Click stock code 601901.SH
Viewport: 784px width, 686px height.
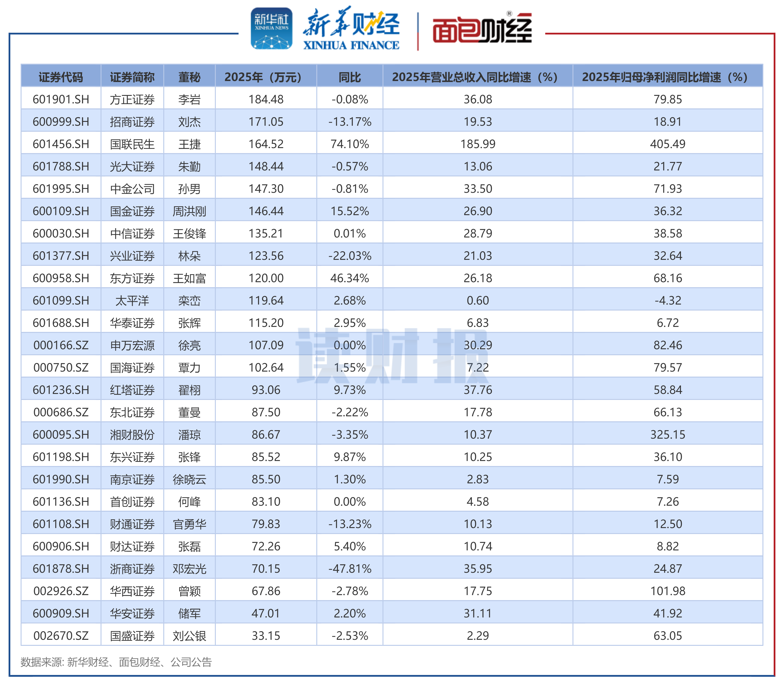(61, 100)
